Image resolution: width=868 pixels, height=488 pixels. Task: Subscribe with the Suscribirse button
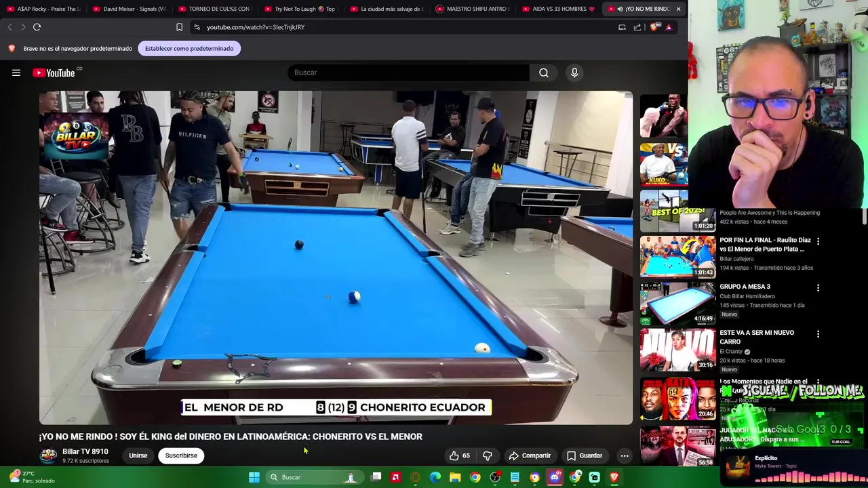click(x=181, y=455)
